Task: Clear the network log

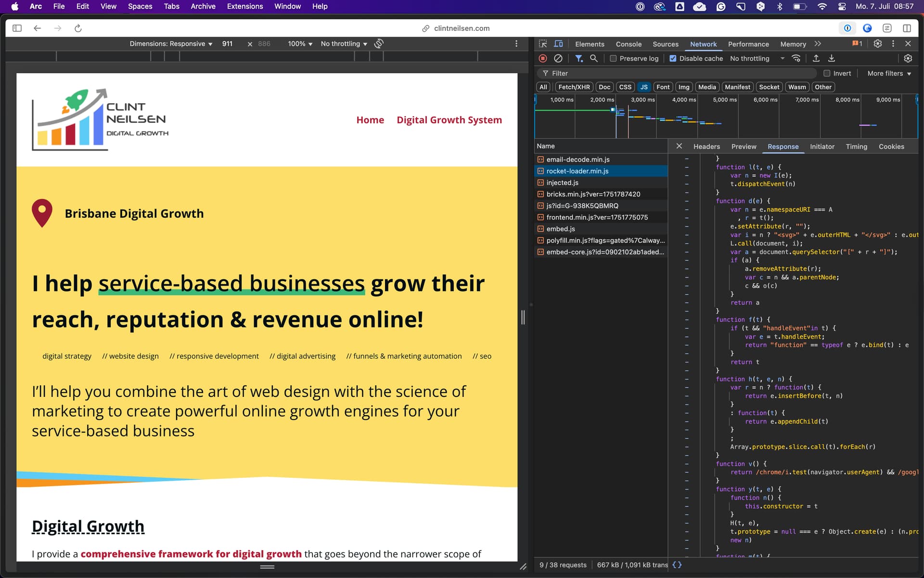Action: click(x=558, y=58)
